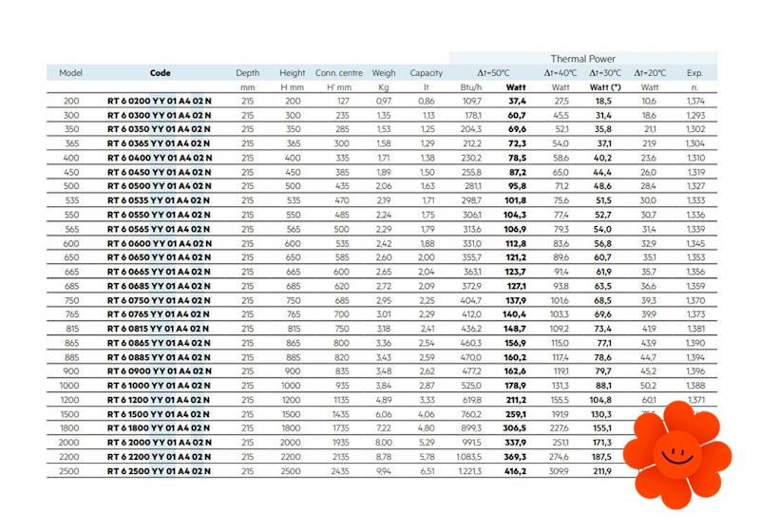This screenshot has height=532, width=760.
Task: Click code RT 6 1000 YY 01 A4 02 N
Action: tap(160, 386)
